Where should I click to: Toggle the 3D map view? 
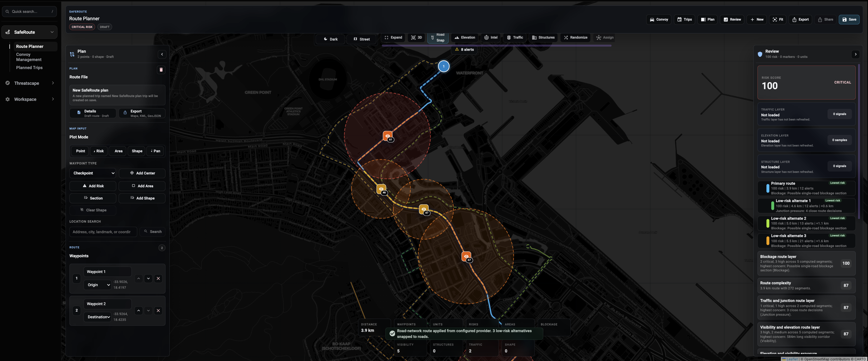[416, 37]
